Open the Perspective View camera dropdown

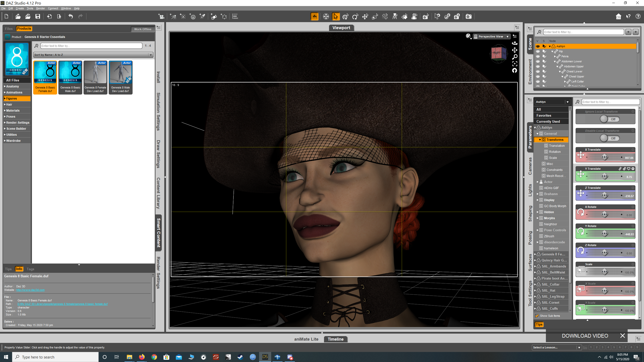click(492, 36)
